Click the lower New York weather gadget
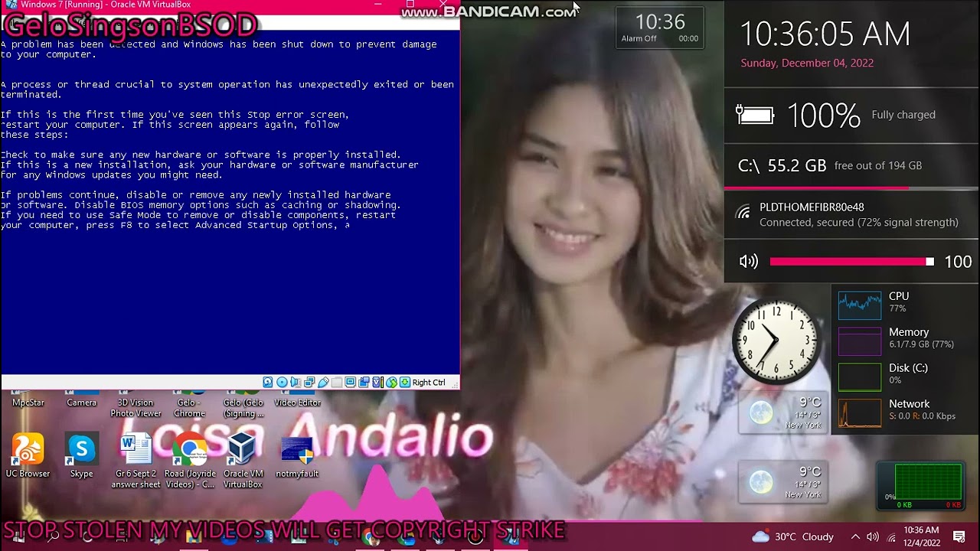 [782, 482]
